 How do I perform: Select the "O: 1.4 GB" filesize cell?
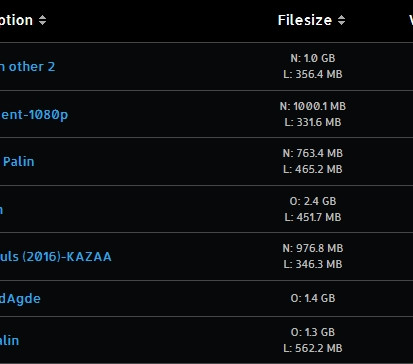(x=313, y=298)
